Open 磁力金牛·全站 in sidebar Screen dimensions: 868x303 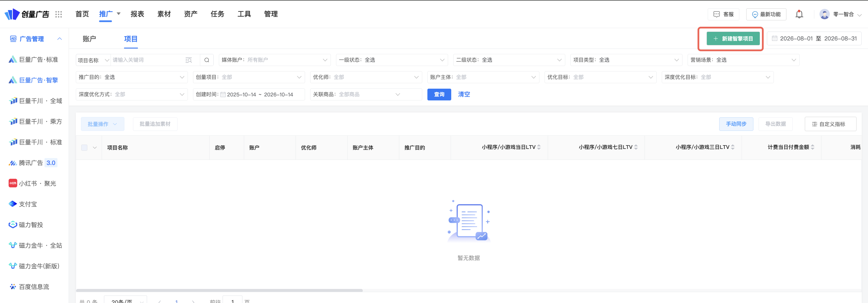(35, 245)
